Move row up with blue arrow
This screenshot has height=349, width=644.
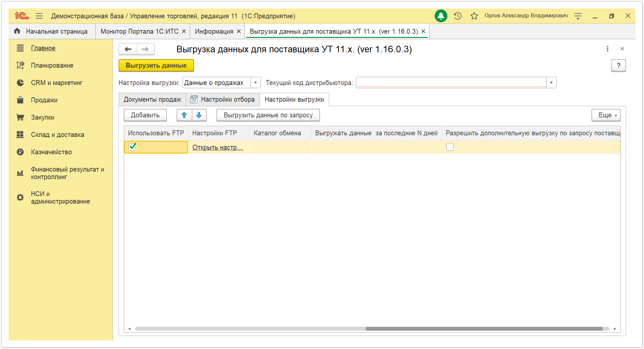pyautogui.click(x=184, y=115)
